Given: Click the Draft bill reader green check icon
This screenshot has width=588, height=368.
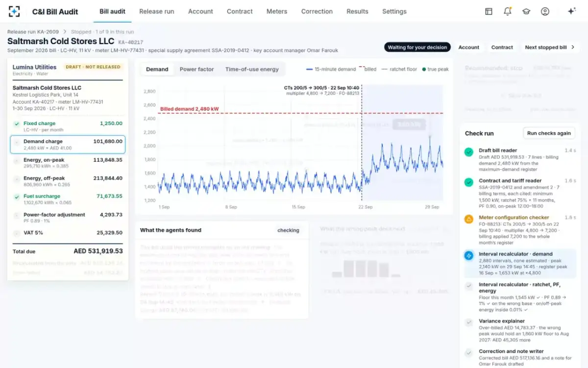Looking at the screenshot, I should (x=469, y=152).
